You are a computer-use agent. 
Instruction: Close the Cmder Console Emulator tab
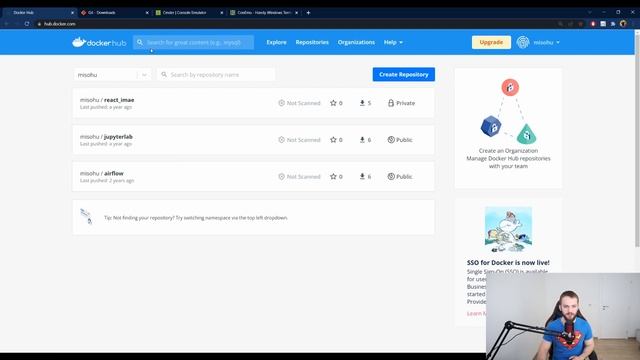pos(222,13)
